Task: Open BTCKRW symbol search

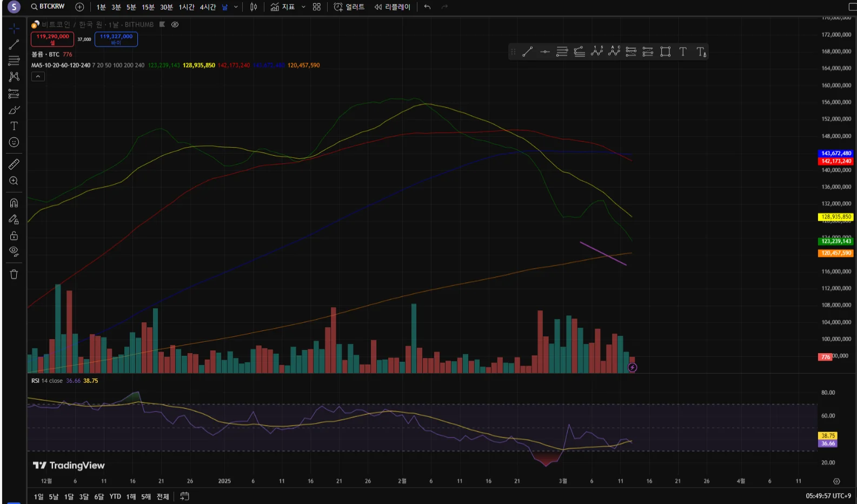Action: tap(48, 6)
